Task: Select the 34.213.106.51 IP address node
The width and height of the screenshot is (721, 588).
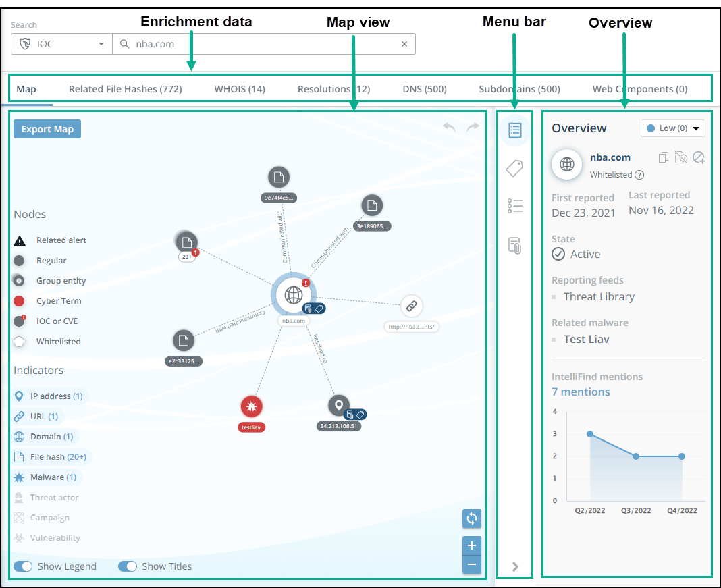Action: pyautogui.click(x=339, y=406)
